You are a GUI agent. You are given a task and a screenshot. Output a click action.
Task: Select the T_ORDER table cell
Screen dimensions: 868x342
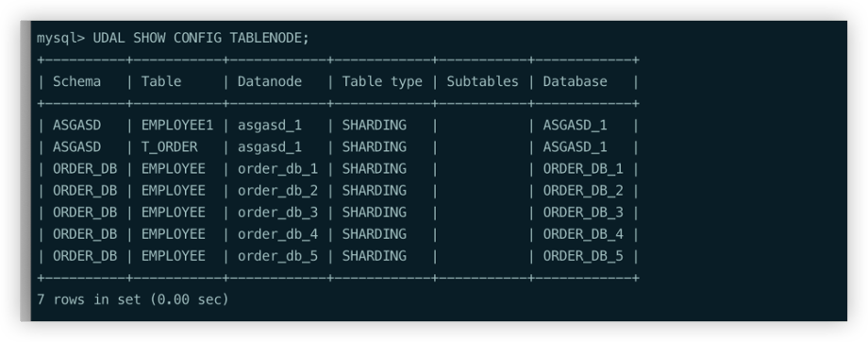pyautogui.click(x=169, y=146)
